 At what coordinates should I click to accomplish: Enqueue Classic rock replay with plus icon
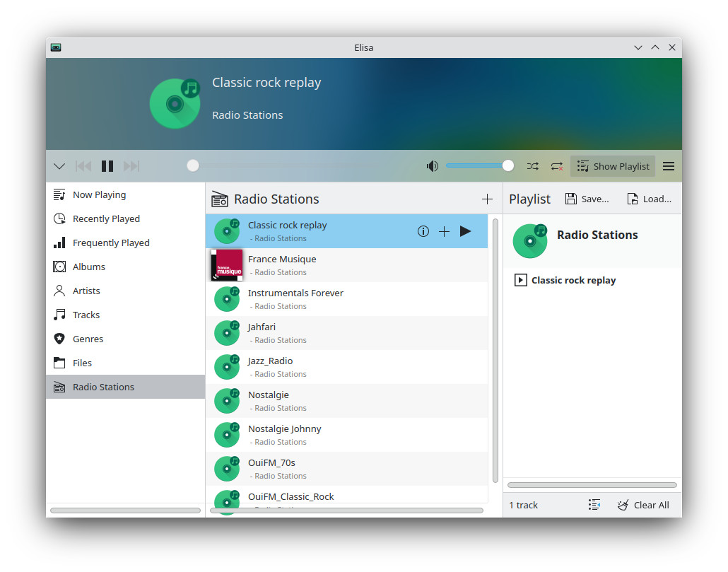[x=445, y=231]
